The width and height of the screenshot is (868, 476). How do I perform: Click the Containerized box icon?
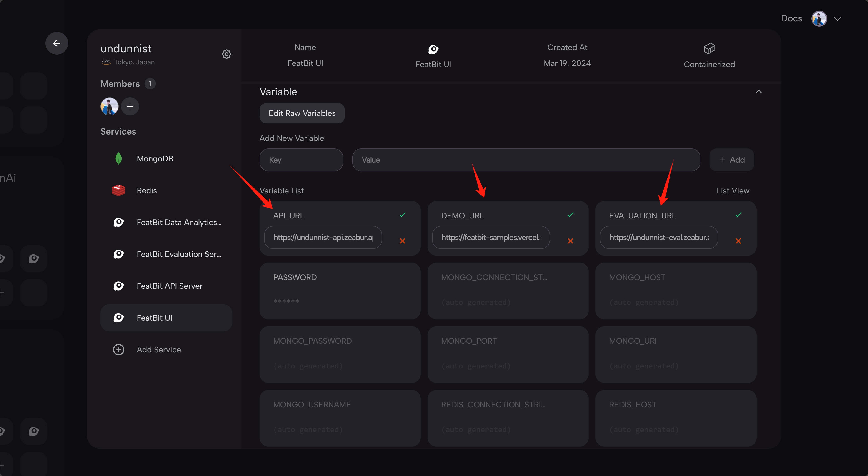click(x=709, y=49)
